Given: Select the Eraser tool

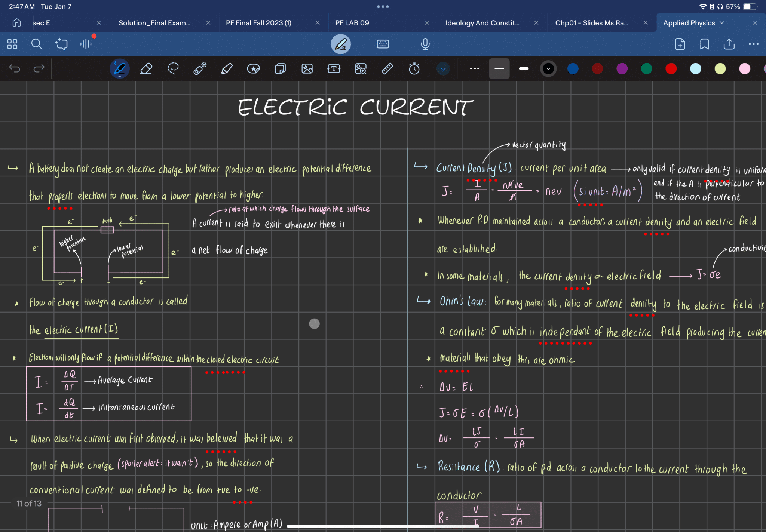Looking at the screenshot, I should (x=146, y=69).
